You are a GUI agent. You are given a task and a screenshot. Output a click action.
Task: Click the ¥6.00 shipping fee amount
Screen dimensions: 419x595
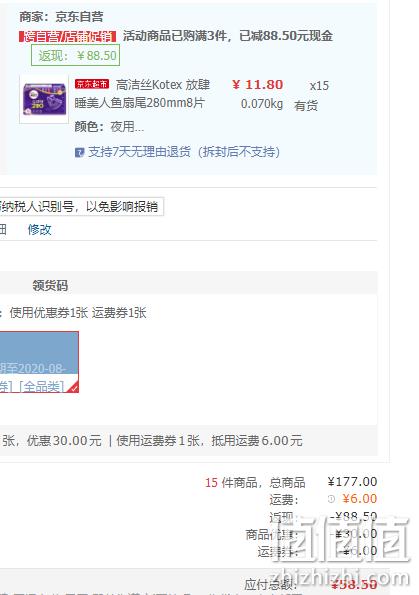(359, 499)
